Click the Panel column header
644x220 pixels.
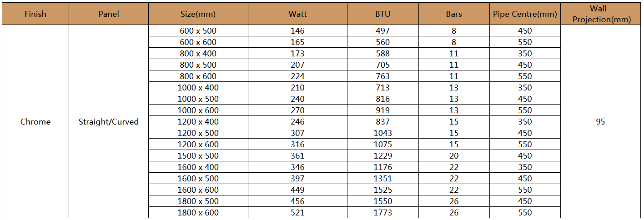point(109,14)
